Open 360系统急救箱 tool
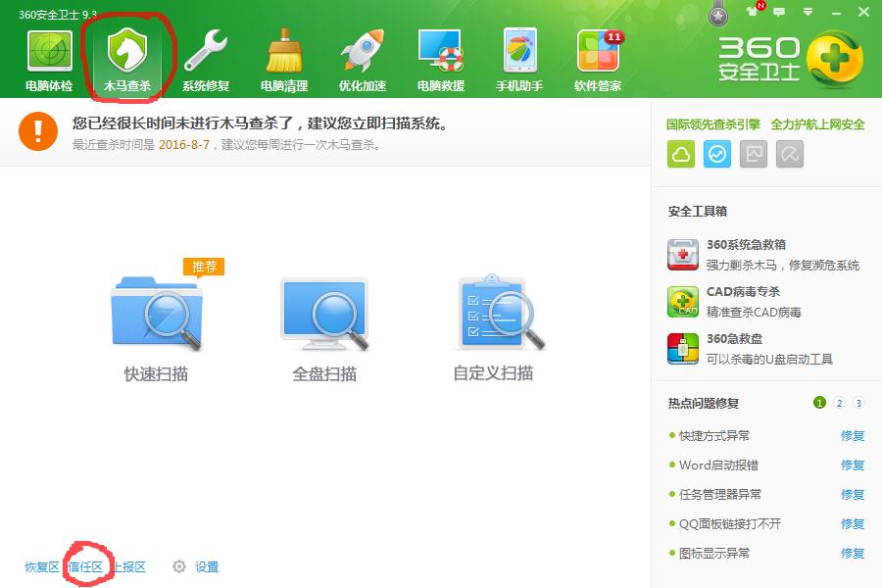The image size is (882, 588). (x=745, y=245)
